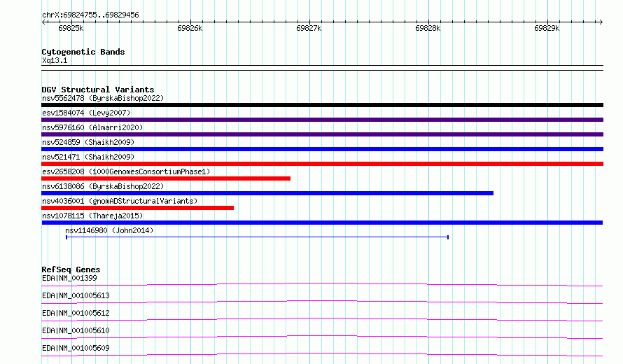The image size is (623, 364).
Task: Click the EDA|NM_001005609 gene label
Action: (76, 348)
